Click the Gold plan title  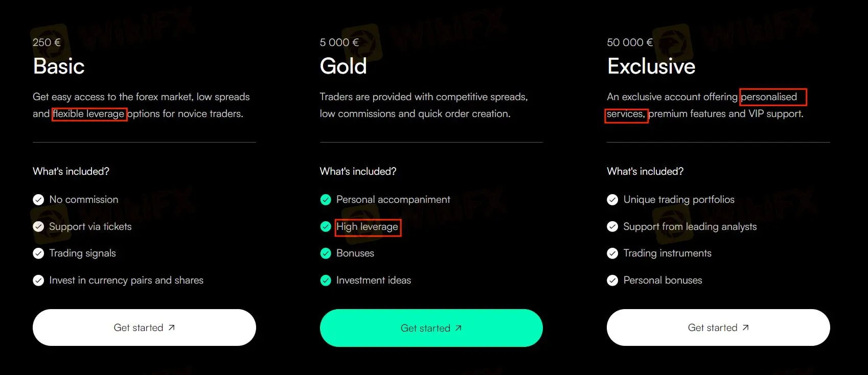tap(343, 66)
